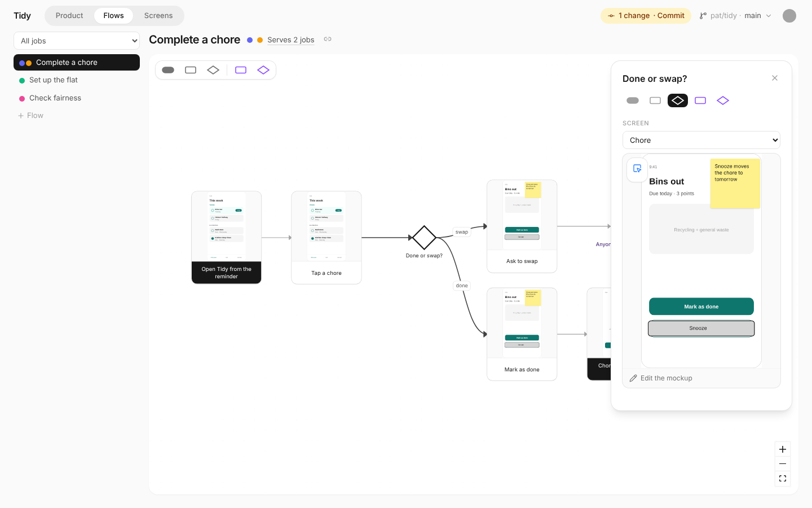Add a gray diamond decision node from canvas toolbar

pyautogui.click(x=213, y=70)
